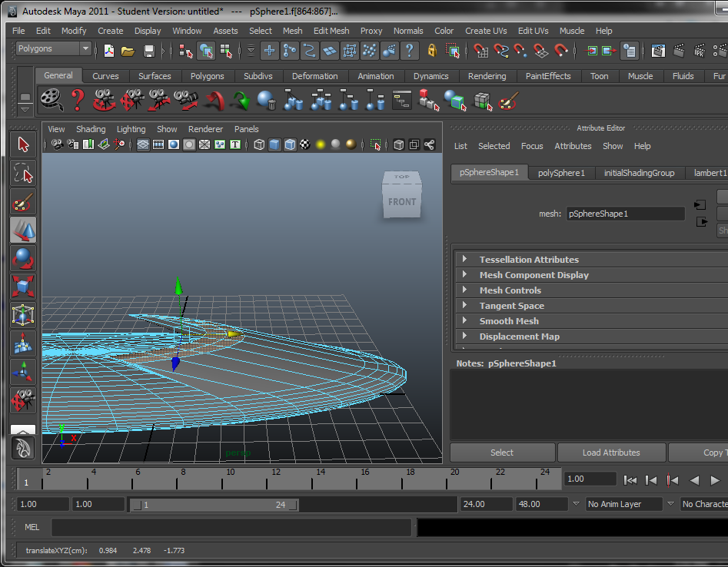Pick the Soft Modification tool in toolbox

(23, 343)
